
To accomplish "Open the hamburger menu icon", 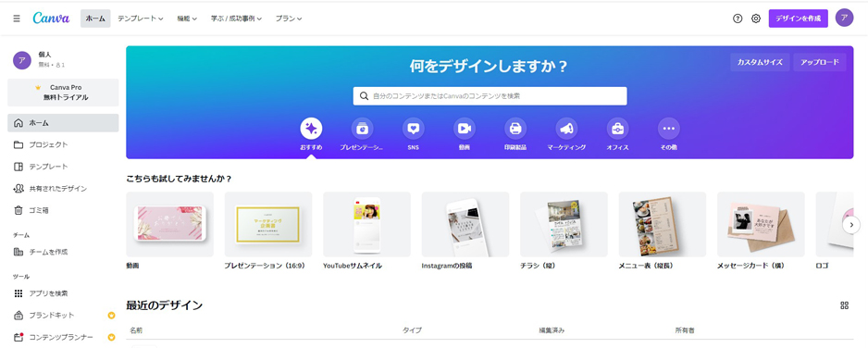I will click(x=17, y=19).
